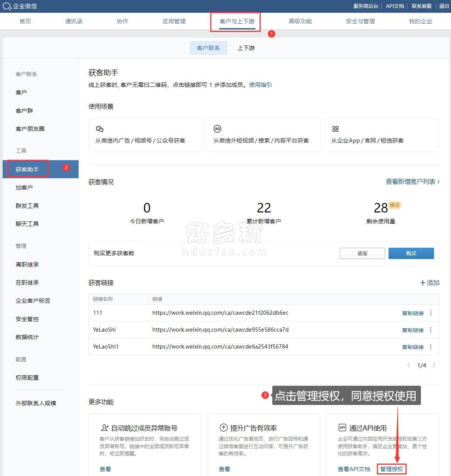Switch to 上下游 sub-tab
451x476 pixels.
tap(246, 48)
